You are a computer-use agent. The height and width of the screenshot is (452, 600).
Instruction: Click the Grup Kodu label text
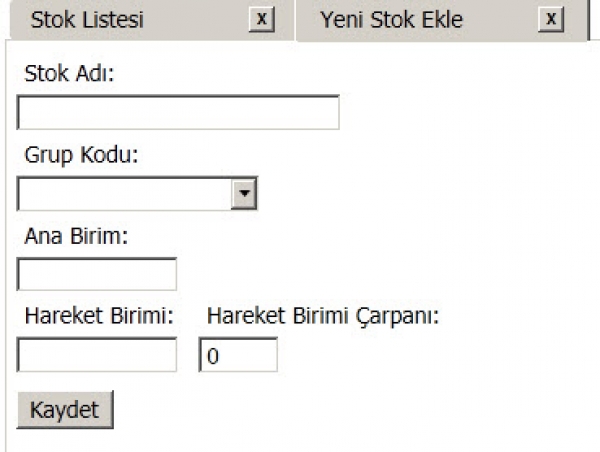point(81,155)
